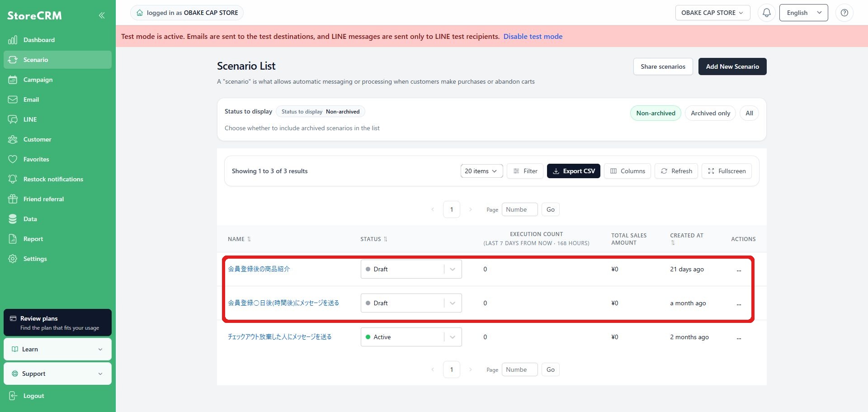Click the sort icon beside NAME column
Viewport: 868px width, 412px height.
249,239
